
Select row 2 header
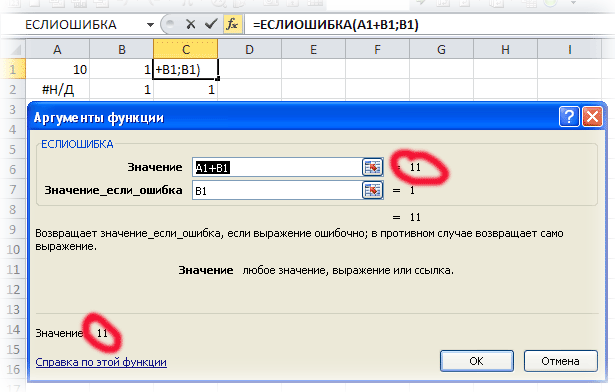tap(13, 89)
